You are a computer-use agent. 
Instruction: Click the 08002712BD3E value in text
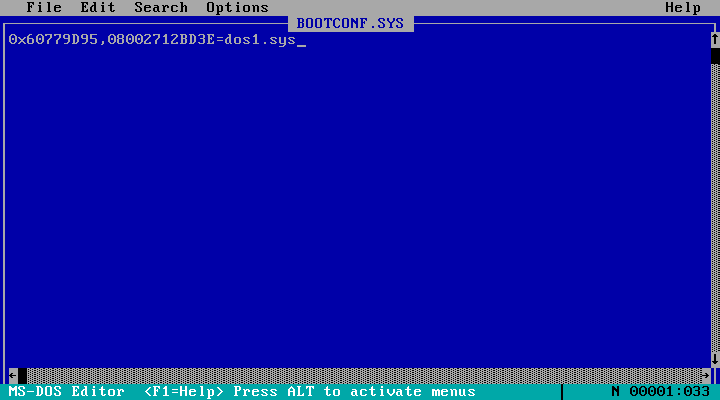(161, 39)
